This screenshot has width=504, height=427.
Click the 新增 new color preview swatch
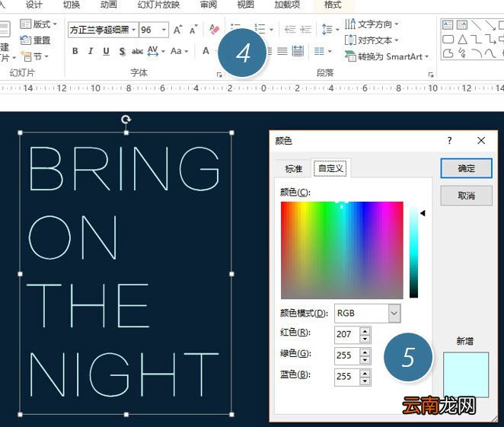pos(466,374)
